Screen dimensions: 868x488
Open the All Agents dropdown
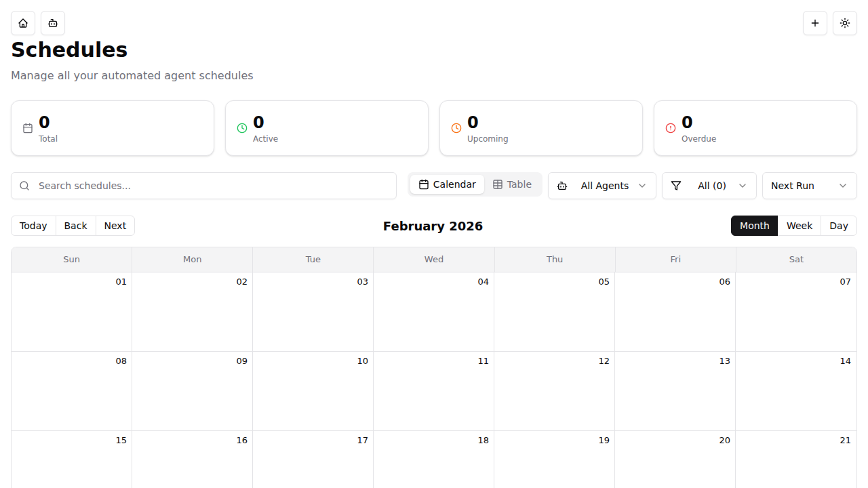coord(602,186)
